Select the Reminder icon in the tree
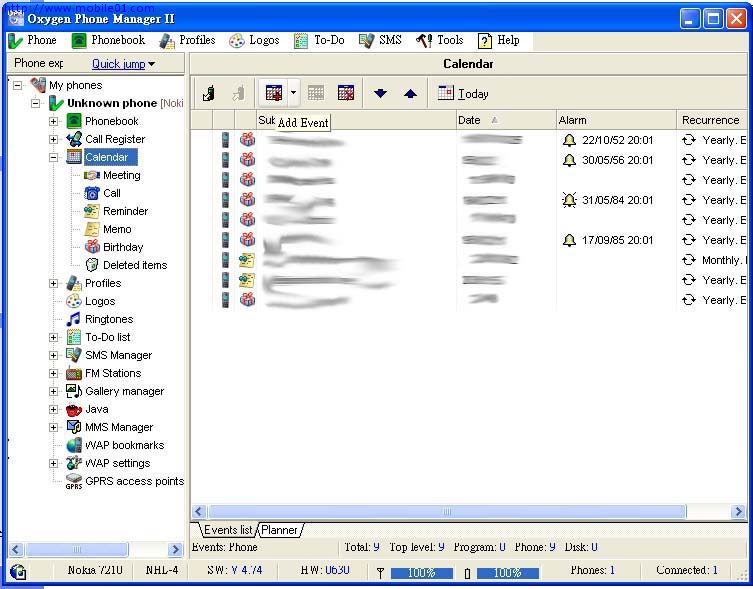Screen dimensions: 753x589 pyautogui.click(x=92, y=211)
